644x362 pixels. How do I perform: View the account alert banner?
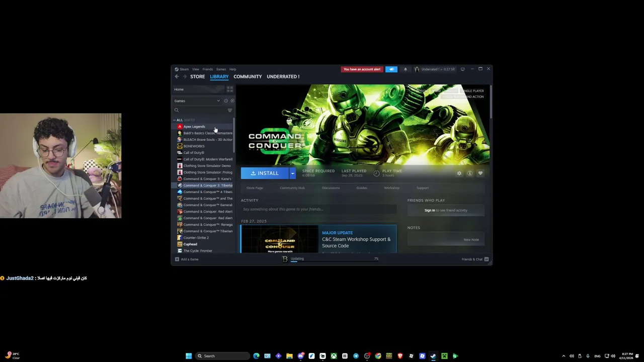tap(362, 69)
